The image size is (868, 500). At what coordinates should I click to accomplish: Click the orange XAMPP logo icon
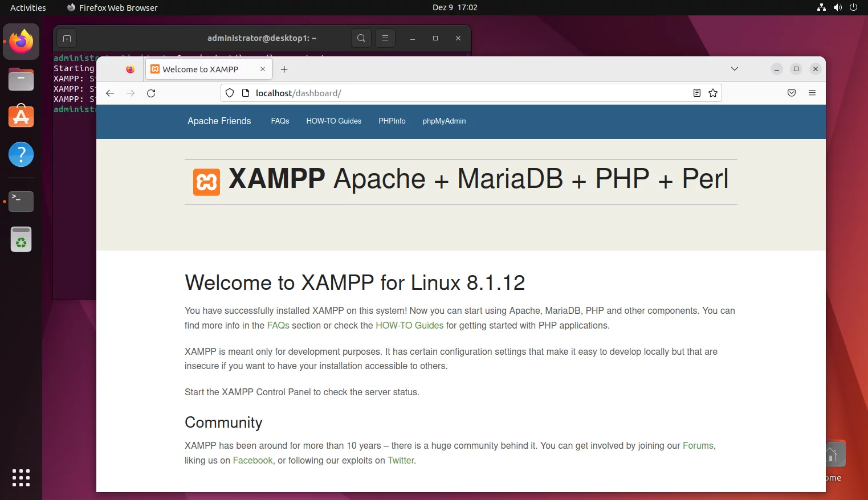[x=206, y=182]
